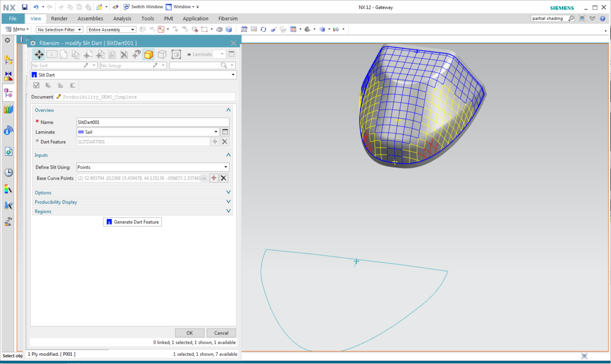611x364 pixels.
Task: Click the Save icon in the title bar
Action: 24,7
